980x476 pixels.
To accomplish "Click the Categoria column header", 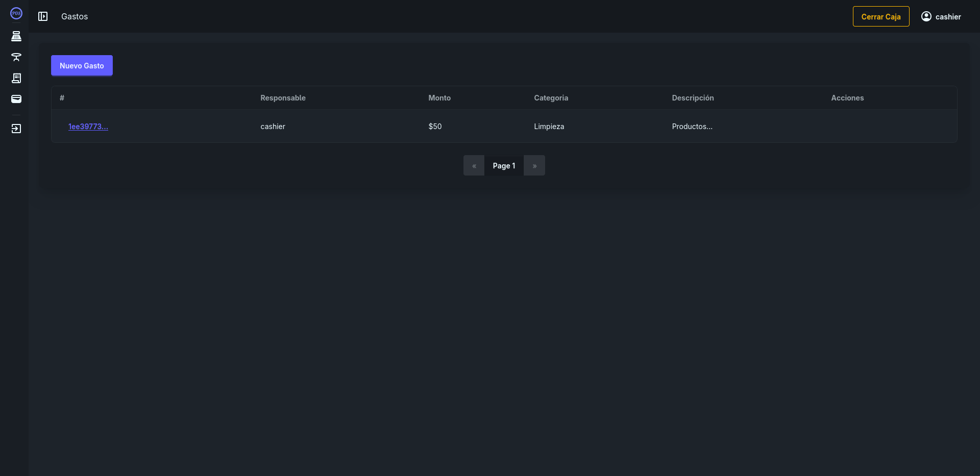I will coord(551,98).
